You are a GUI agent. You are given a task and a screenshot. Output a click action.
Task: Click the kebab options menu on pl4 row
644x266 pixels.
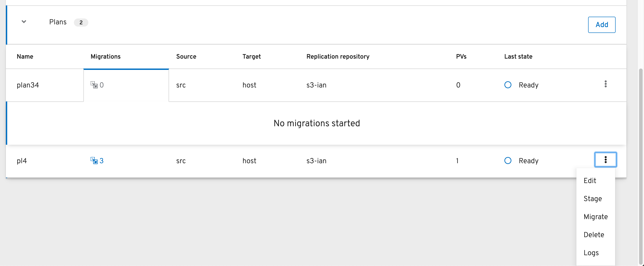coord(605,160)
